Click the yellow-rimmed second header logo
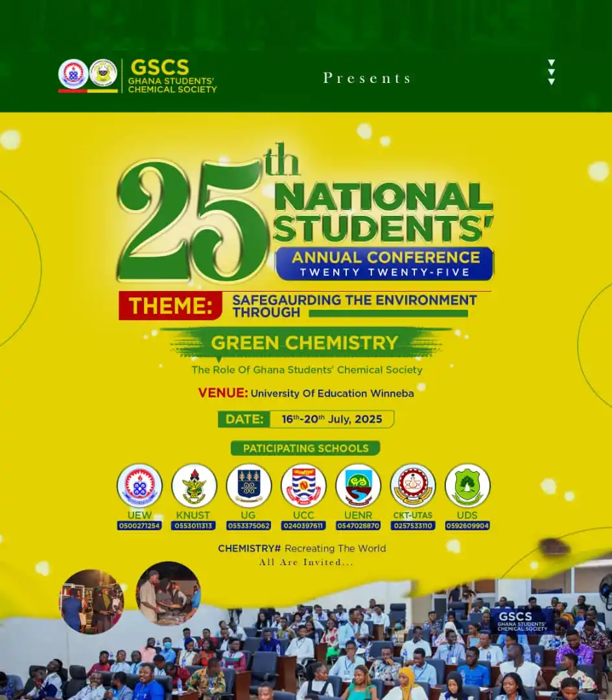 coord(103,73)
